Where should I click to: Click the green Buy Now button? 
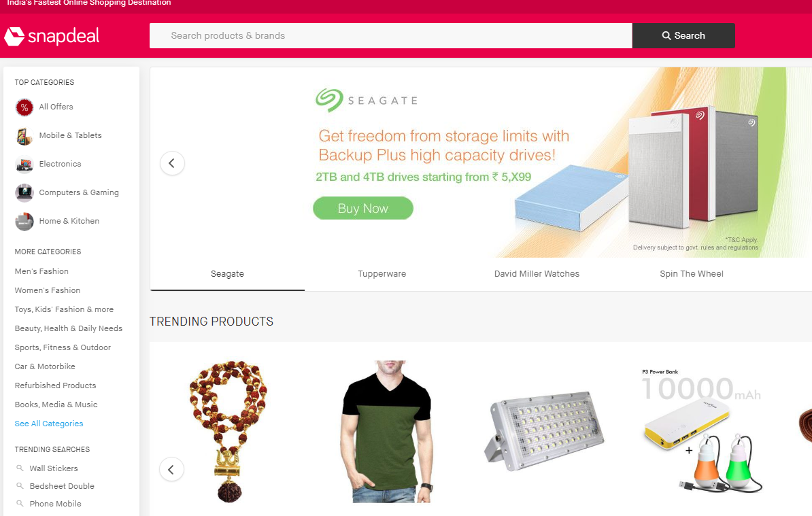[x=363, y=208]
